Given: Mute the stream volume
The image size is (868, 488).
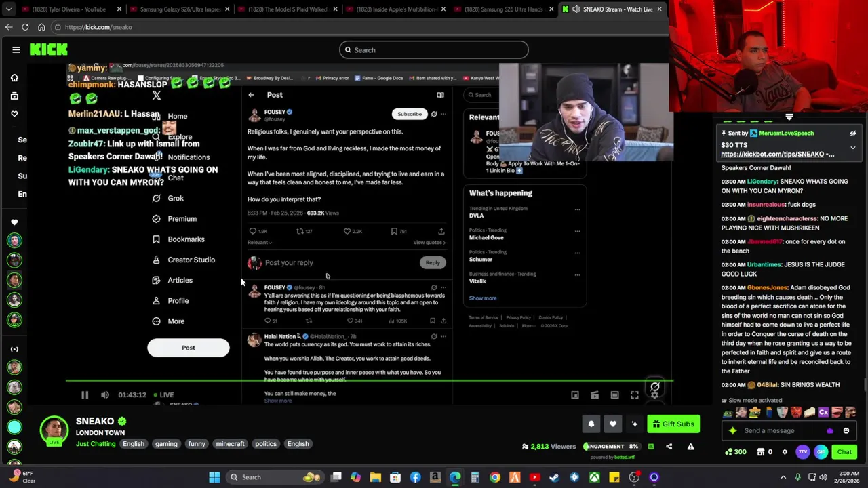Looking at the screenshot, I should pyautogui.click(x=105, y=394).
